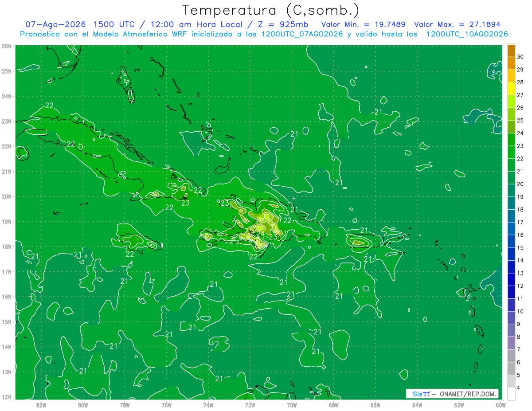Click the colorbar label '15'
This screenshot has width=532, height=411.
pyautogui.click(x=520, y=248)
